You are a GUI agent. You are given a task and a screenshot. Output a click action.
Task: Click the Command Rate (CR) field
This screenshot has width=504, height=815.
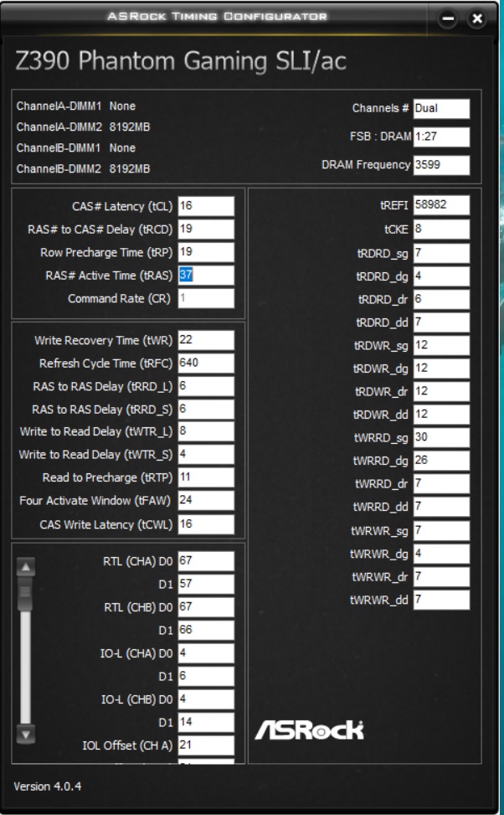point(206,298)
